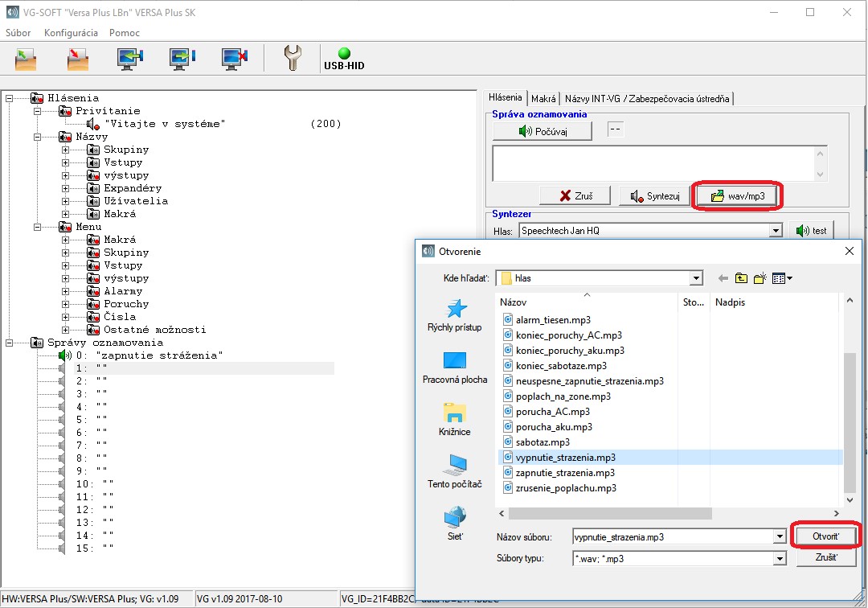This screenshot has width=868, height=608.
Task: Expand the 'Kde hľadať' folder dropdown
Action: 696,278
